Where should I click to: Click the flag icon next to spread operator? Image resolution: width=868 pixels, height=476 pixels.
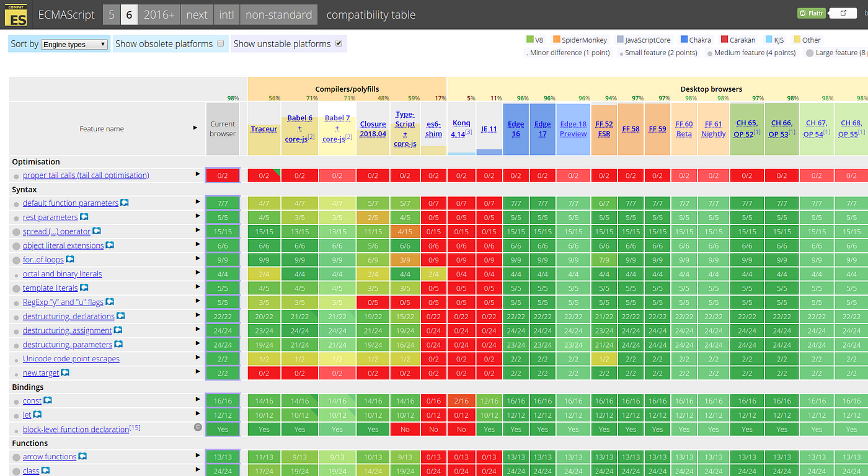tap(97, 231)
